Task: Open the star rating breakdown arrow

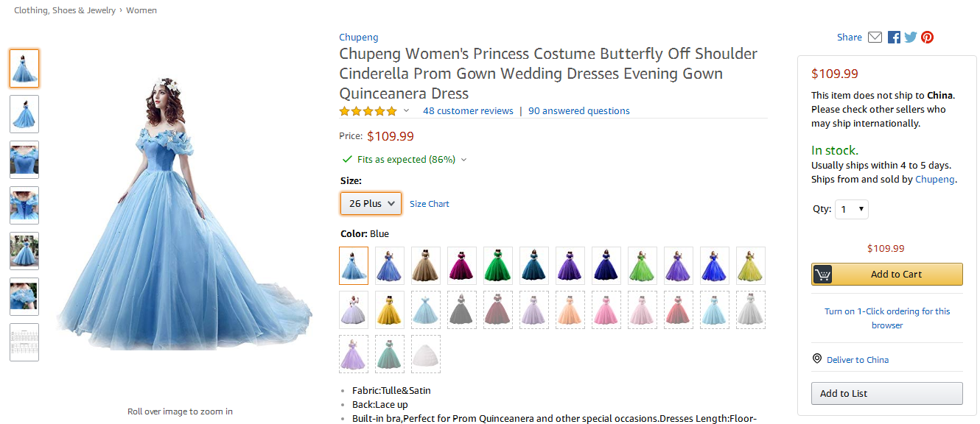Action: coord(406,111)
